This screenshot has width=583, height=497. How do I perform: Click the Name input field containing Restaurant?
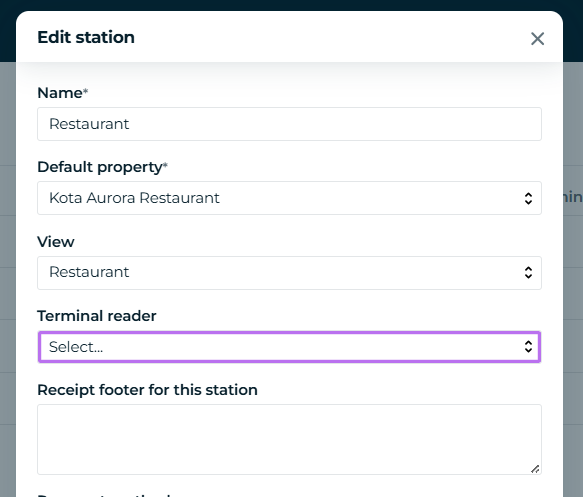click(x=289, y=124)
